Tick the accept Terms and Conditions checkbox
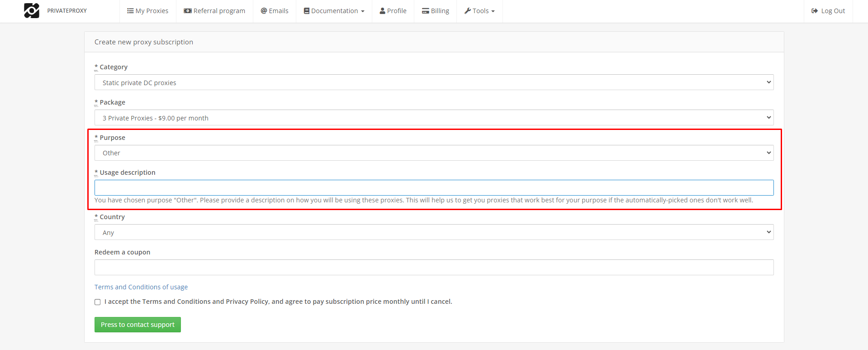The width and height of the screenshot is (868, 350). coord(97,302)
